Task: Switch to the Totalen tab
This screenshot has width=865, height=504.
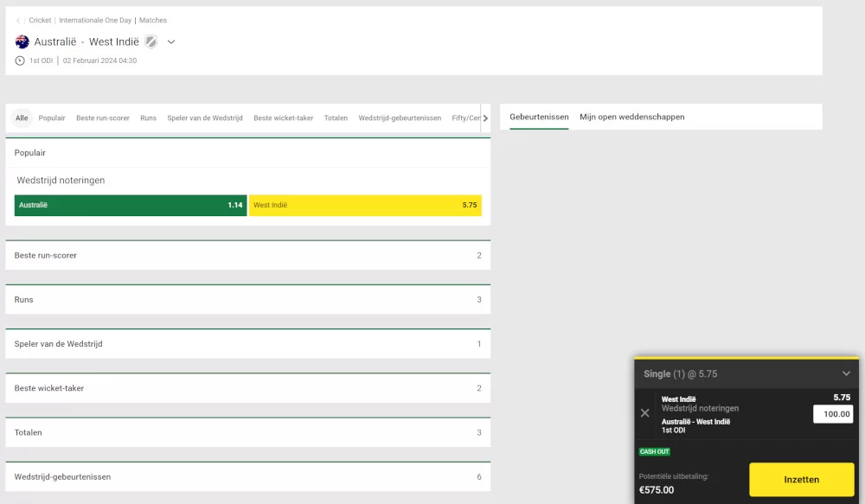Action: tap(336, 118)
